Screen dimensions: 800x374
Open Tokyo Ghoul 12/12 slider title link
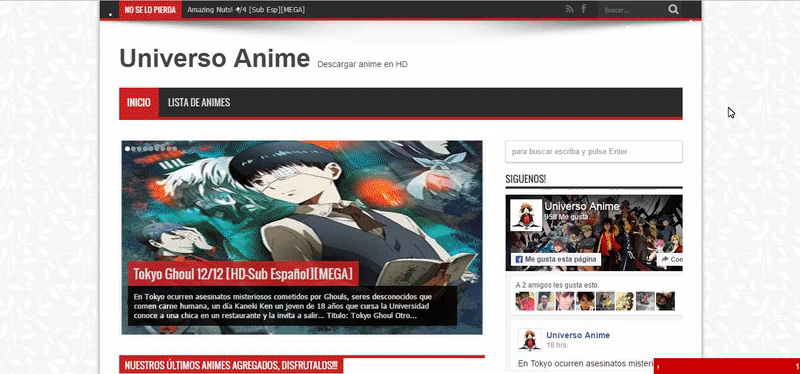pyautogui.click(x=243, y=274)
